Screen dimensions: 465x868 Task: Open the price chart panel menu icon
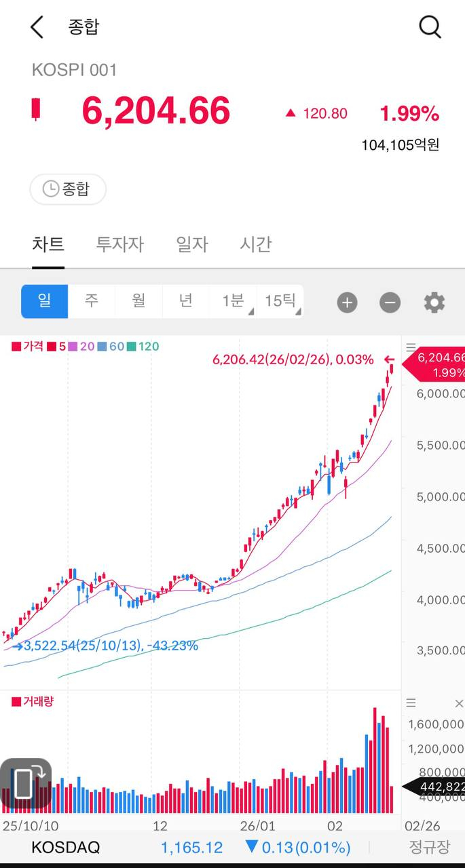click(411, 347)
